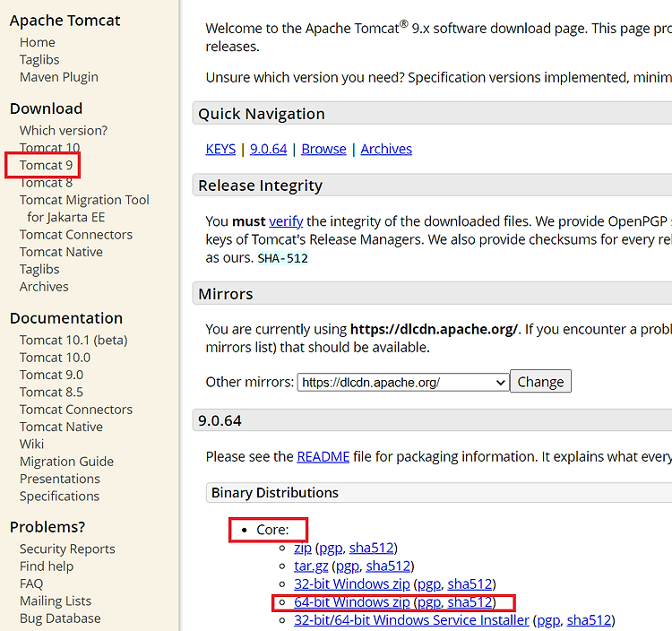This screenshot has width=672, height=631.
Task: Download 32-bit/64-bit Windows Service Installer
Action: coord(411,620)
